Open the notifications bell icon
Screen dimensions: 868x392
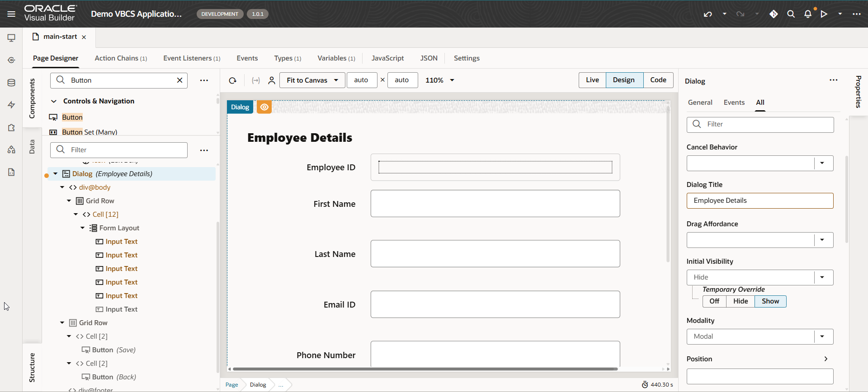pyautogui.click(x=808, y=14)
